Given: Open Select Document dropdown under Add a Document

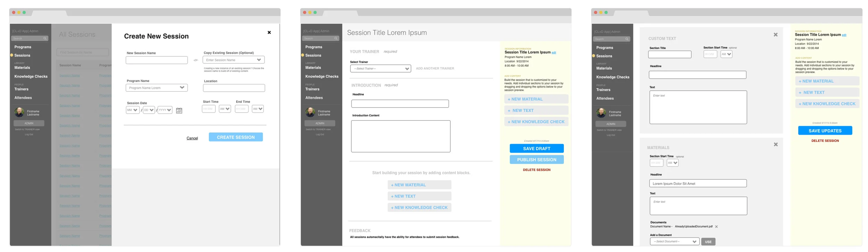Looking at the screenshot, I should click(x=675, y=242).
